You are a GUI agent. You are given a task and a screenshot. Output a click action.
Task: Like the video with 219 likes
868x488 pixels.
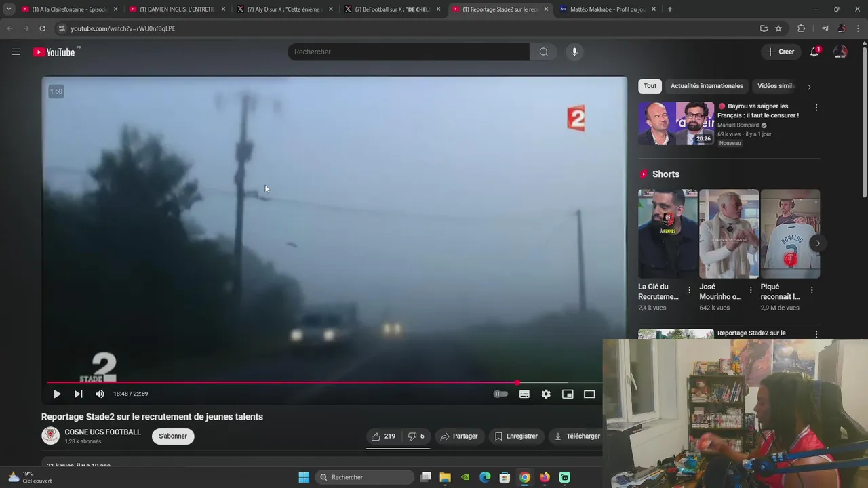coord(384,436)
